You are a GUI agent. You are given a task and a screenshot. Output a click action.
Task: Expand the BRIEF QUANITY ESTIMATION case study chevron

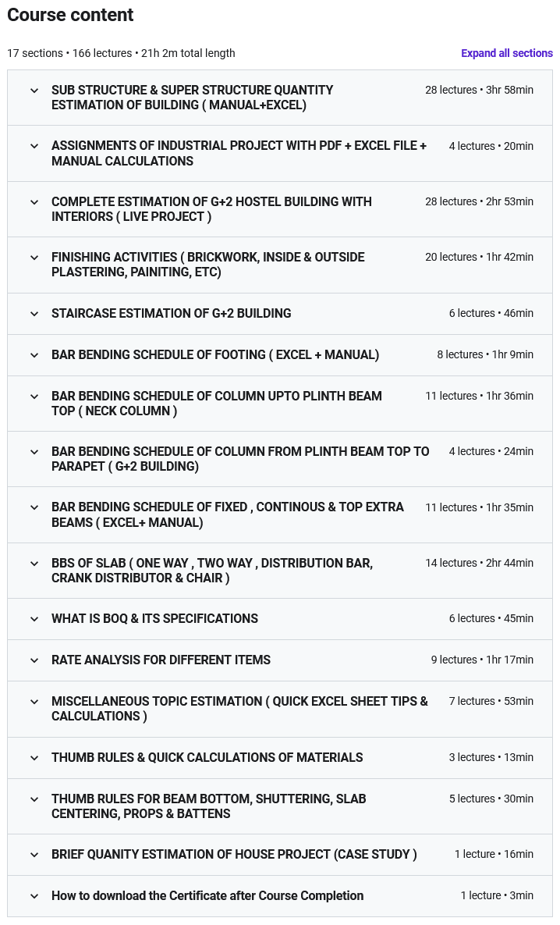coord(34,855)
